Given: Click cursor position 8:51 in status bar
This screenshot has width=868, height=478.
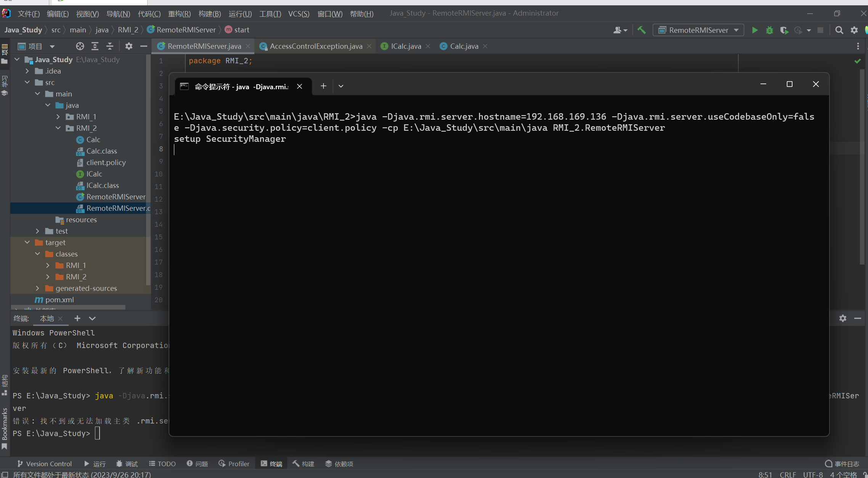Looking at the screenshot, I should [x=765, y=475].
